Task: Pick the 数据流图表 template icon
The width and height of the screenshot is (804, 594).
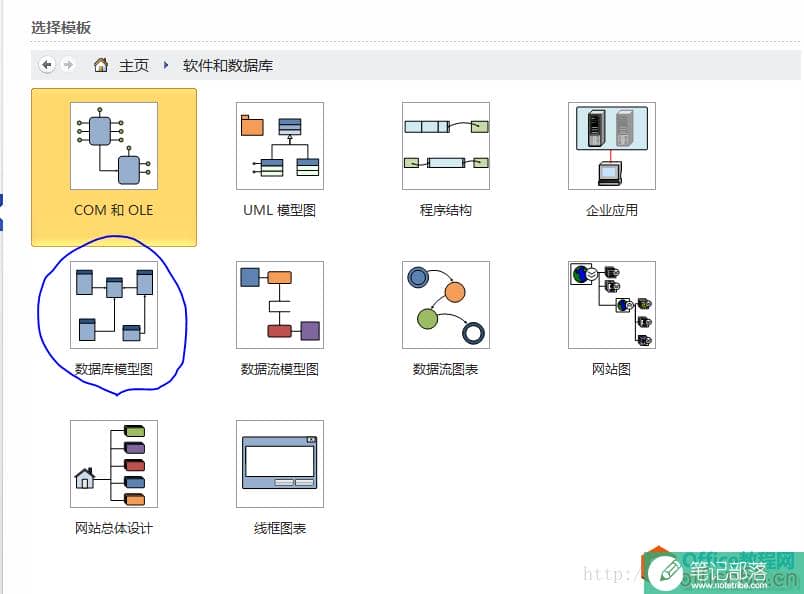Action: tap(446, 305)
